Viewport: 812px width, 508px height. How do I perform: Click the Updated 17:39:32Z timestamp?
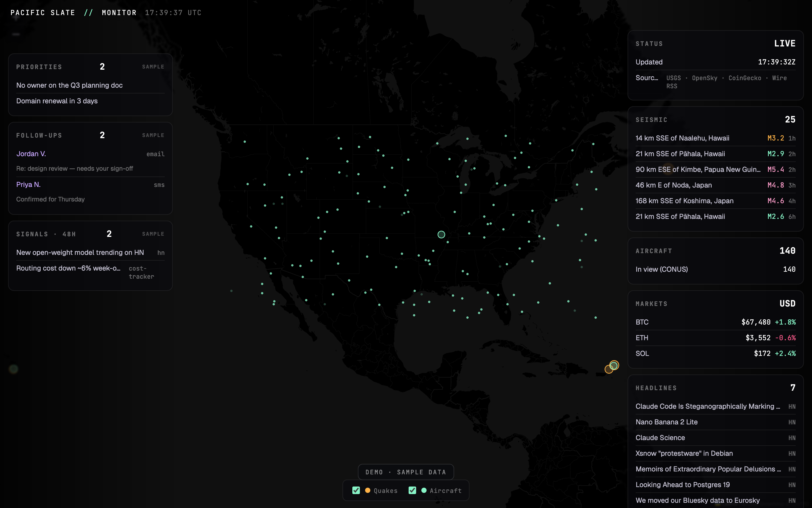(776, 62)
